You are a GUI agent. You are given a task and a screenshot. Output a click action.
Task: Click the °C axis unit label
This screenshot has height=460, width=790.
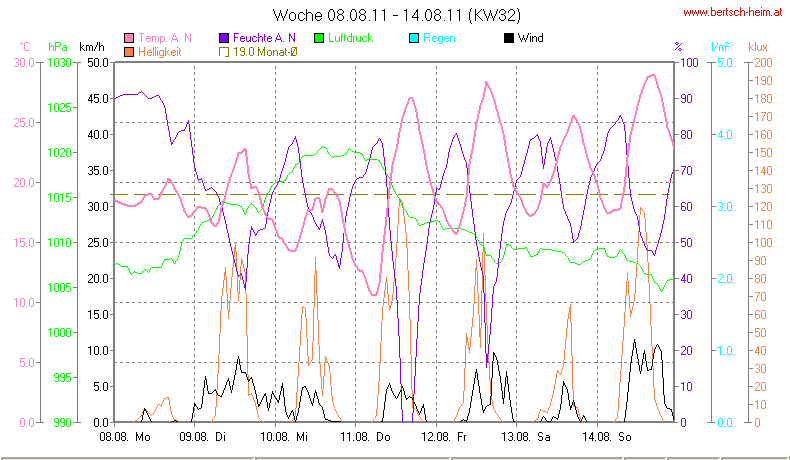point(25,47)
